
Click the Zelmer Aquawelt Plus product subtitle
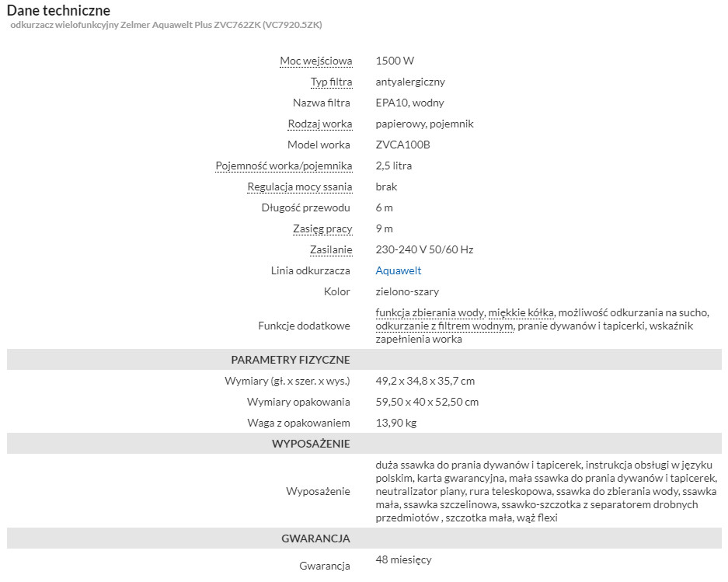coord(165,25)
